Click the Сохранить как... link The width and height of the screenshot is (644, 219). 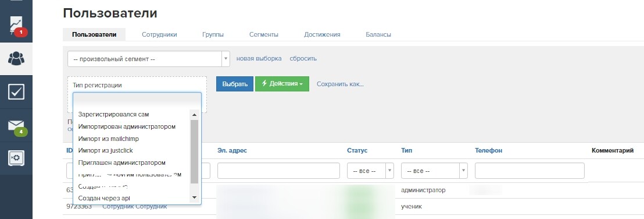[340, 84]
